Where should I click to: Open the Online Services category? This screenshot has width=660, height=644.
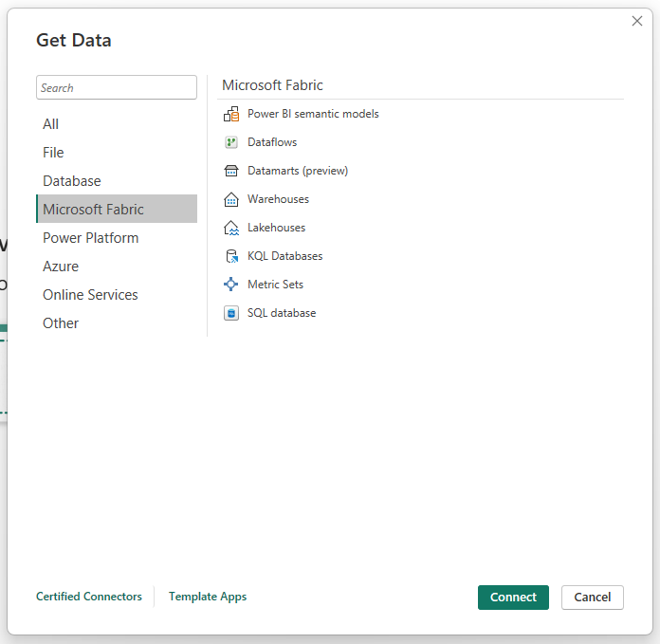coord(117,295)
